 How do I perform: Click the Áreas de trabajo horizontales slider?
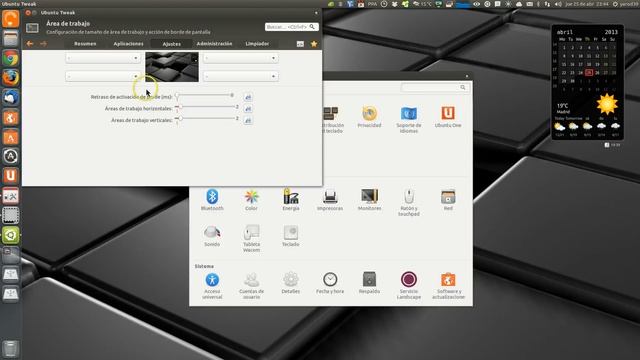pos(204,107)
